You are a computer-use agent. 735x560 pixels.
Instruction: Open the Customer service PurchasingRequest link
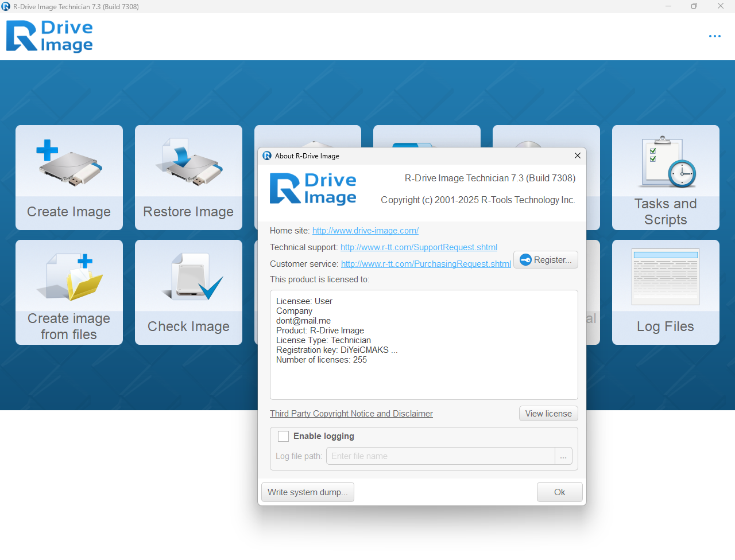(426, 264)
